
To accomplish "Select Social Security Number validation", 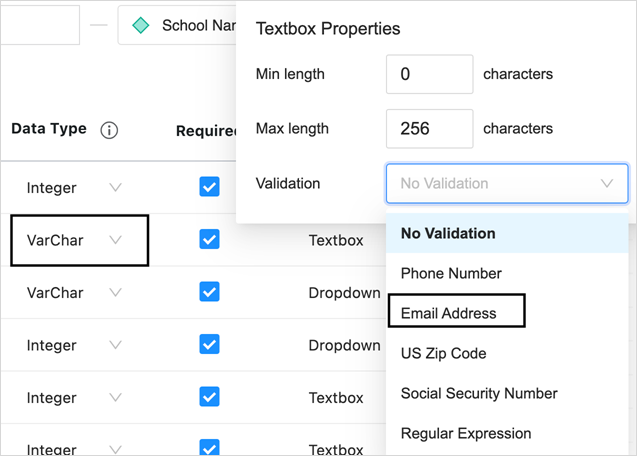I will (479, 393).
